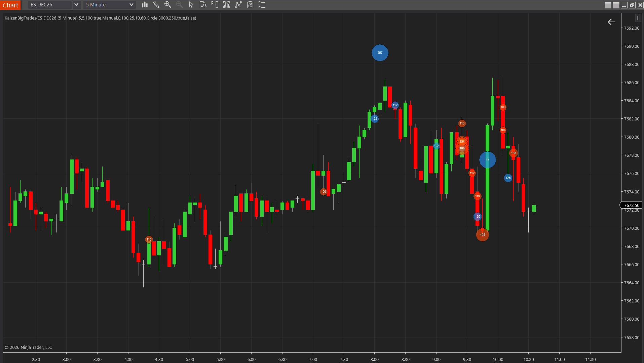This screenshot has width=644, height=363.
Task: Open chart properties list icon
Action: [x=262, y=5]
